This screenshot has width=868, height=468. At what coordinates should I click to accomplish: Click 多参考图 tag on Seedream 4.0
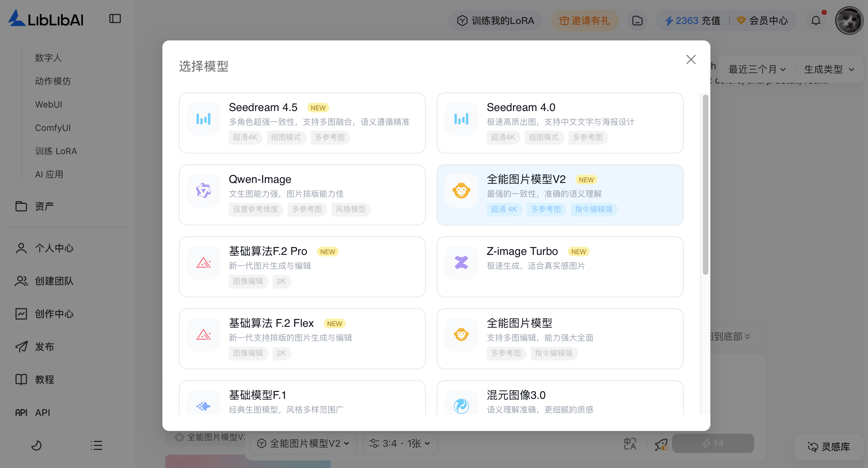[x=588, y=137]
